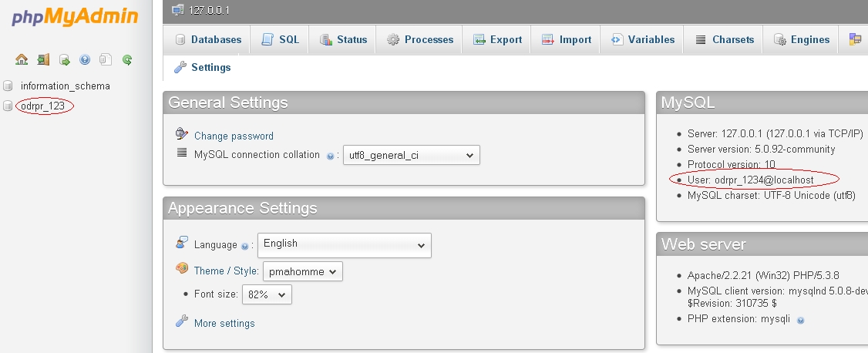Expand the utf8_general_ci collation dropdown
Viewport: 868px width, 353px height.
click(x=412, y=155)
